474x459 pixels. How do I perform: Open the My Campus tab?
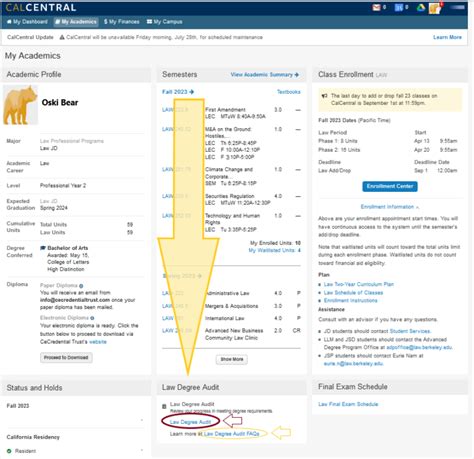(164, 22)
